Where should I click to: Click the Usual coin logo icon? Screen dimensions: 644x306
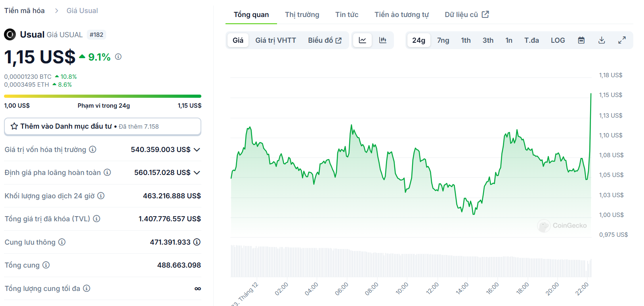[10, 35]
